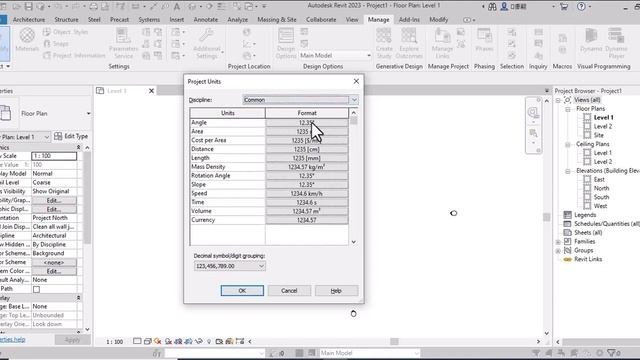Open Additional Settings
Image resolution: width=640 pixels, height=360 pixels.
click(207, 43)
